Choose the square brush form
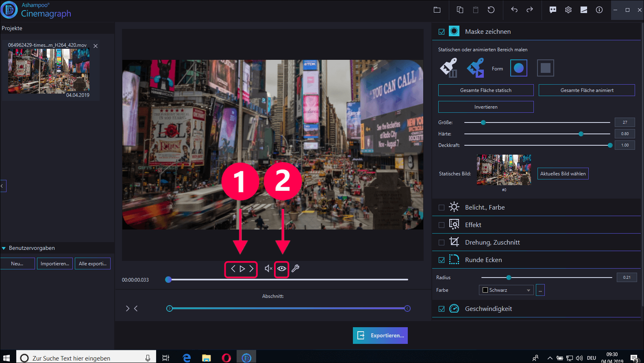Viewport: 644px width, 363px height. pos(546,68)
